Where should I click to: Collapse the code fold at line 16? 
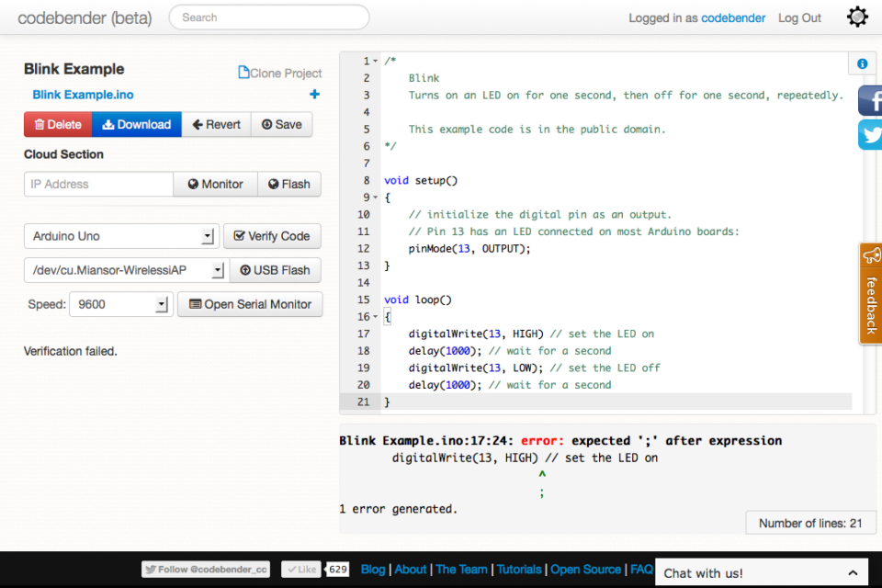click(375, 317)
